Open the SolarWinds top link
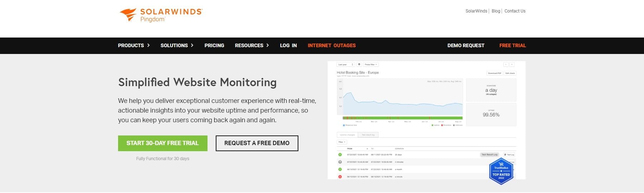 point(476,11)
